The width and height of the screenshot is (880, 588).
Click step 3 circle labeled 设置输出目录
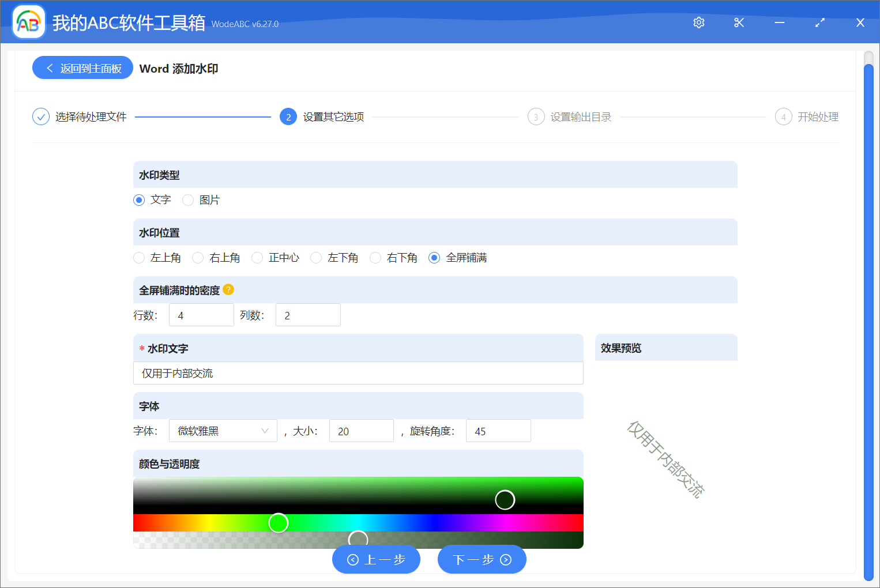click(x=536, y=116)
